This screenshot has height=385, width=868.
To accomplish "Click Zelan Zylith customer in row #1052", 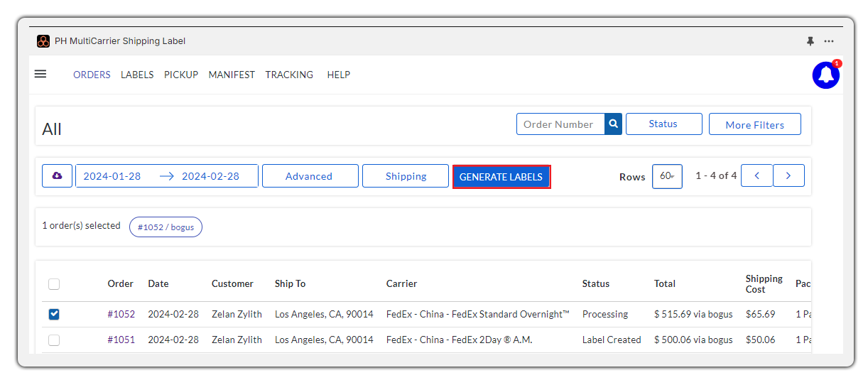I will pos(237,314).
